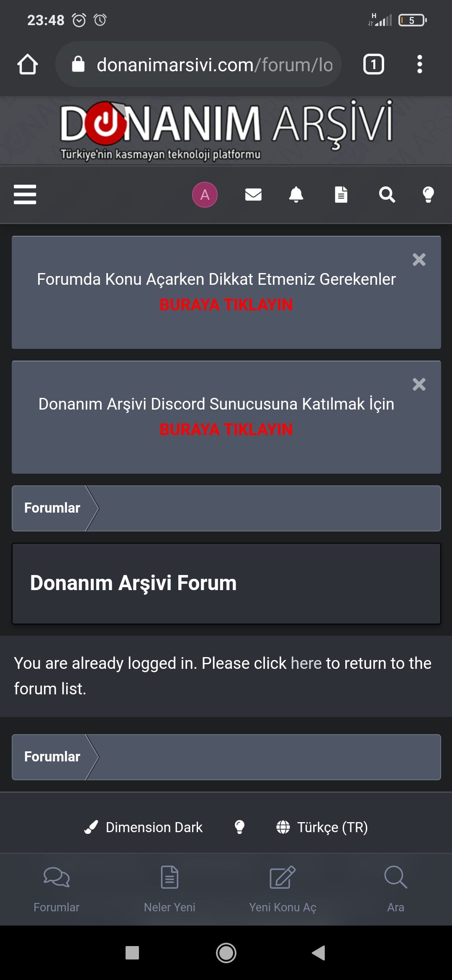Click the browser address bar URL
The width and height of the screenshot is (452, 980).
(x=214, y=65)
